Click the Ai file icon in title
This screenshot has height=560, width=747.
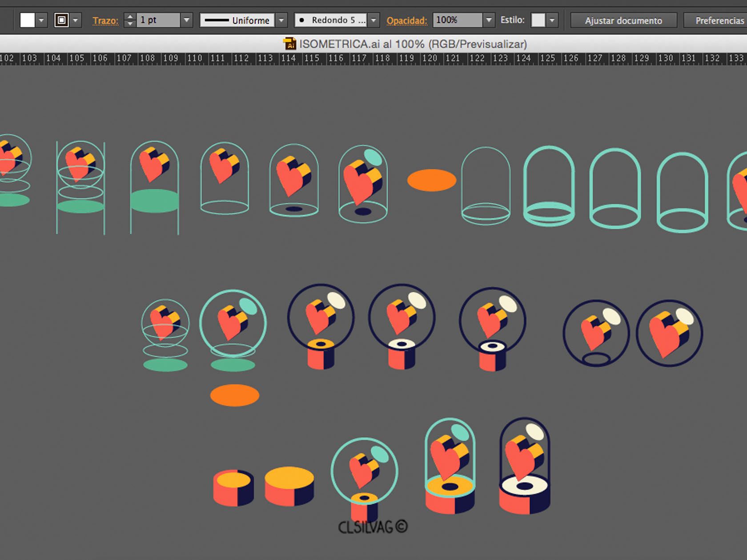[289, 44]
